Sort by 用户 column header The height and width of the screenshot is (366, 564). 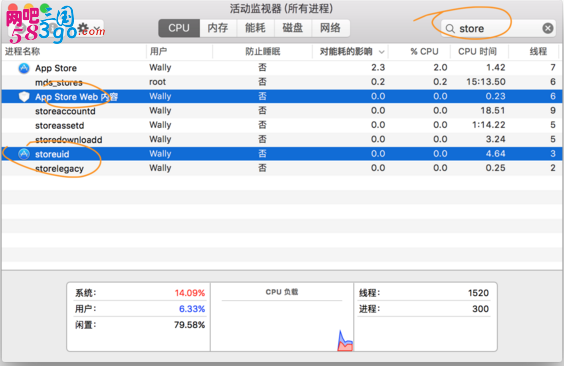(x=179, y=51)
